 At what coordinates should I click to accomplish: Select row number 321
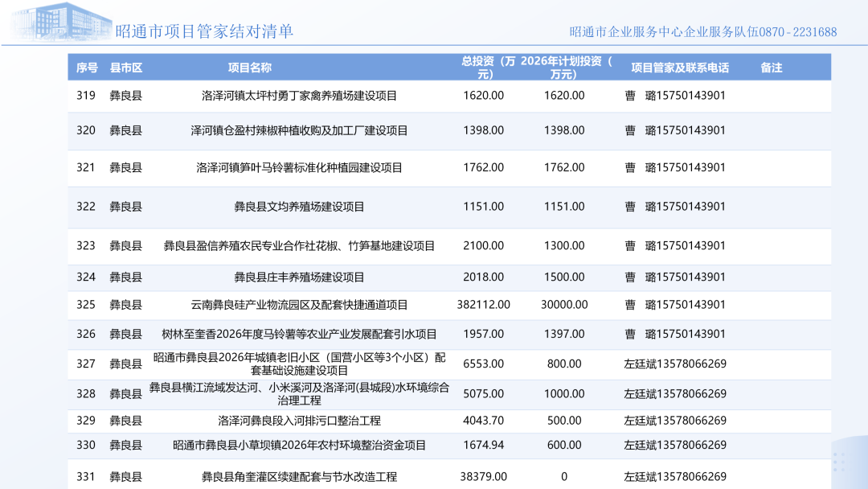coord(86,167)
